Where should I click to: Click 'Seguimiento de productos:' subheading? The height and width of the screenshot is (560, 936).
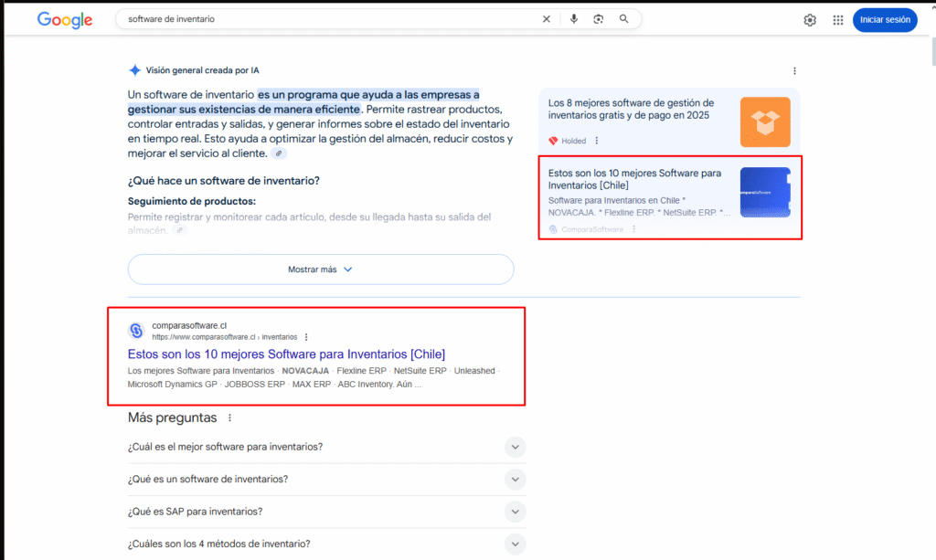[192, 202]
